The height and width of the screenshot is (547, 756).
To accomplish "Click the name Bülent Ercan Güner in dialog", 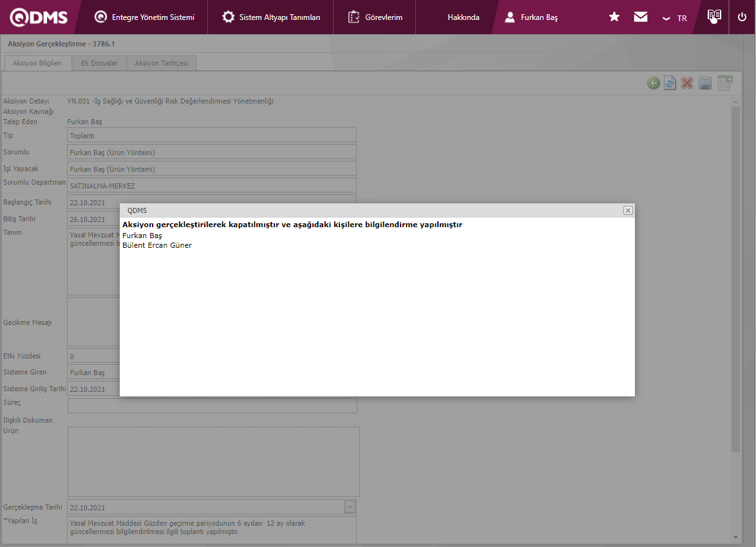I will [x=157, y=245].
